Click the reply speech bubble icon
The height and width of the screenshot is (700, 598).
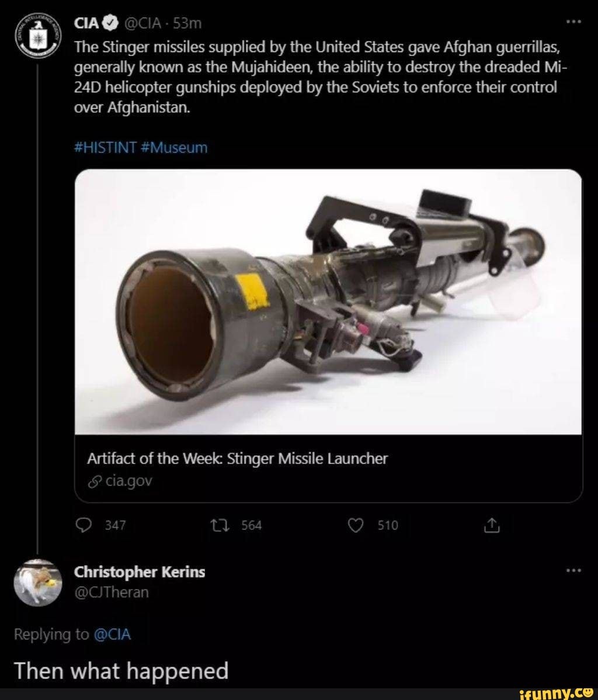point(81,525)
